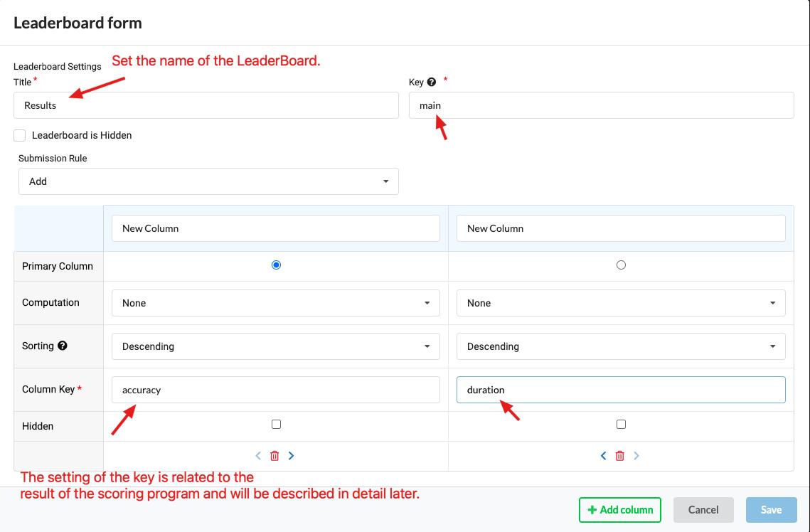The image size is (810, 532).
Task: Move accuracy column right with arrow
Action: [x=292, y=456]
